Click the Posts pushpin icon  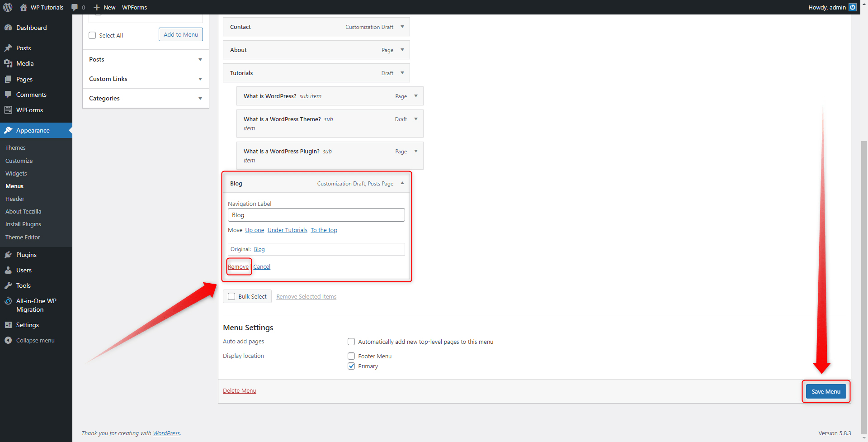coord(8,48)
